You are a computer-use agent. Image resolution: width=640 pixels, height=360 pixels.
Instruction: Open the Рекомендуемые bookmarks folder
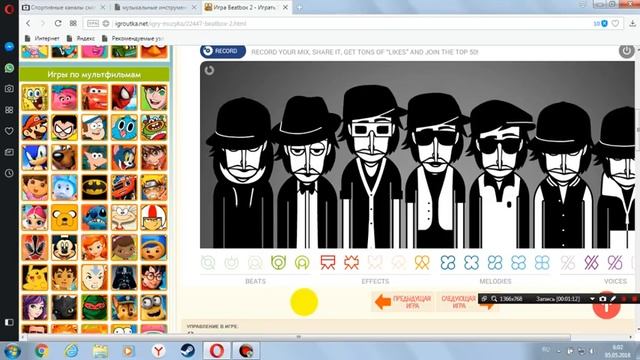pyautogui.click(x=133, y=38)
